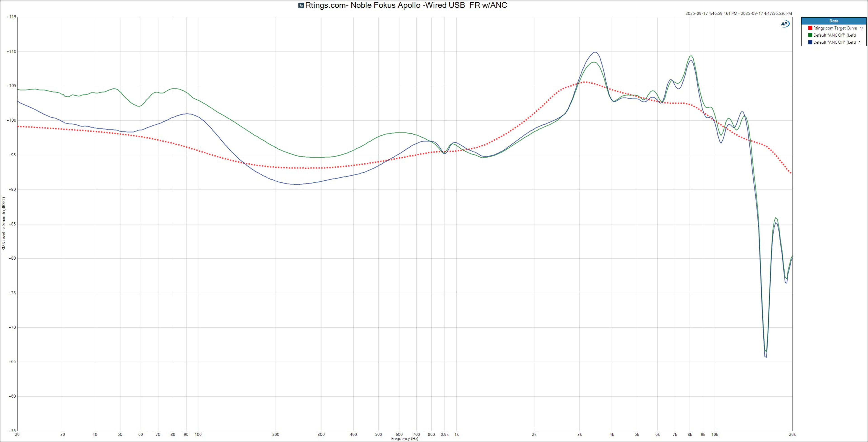
Task: Click the 200 tick on the frequency axis
Action: pos(276,435)
